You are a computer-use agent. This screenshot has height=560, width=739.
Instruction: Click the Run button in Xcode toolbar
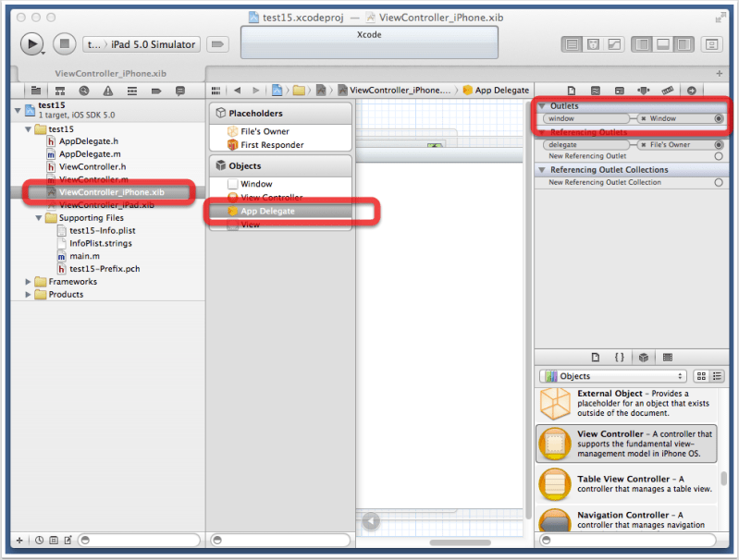click(x=31, y=44)
